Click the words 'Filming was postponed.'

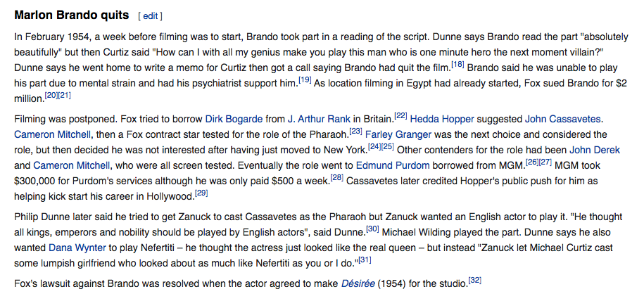click(66, 120)
